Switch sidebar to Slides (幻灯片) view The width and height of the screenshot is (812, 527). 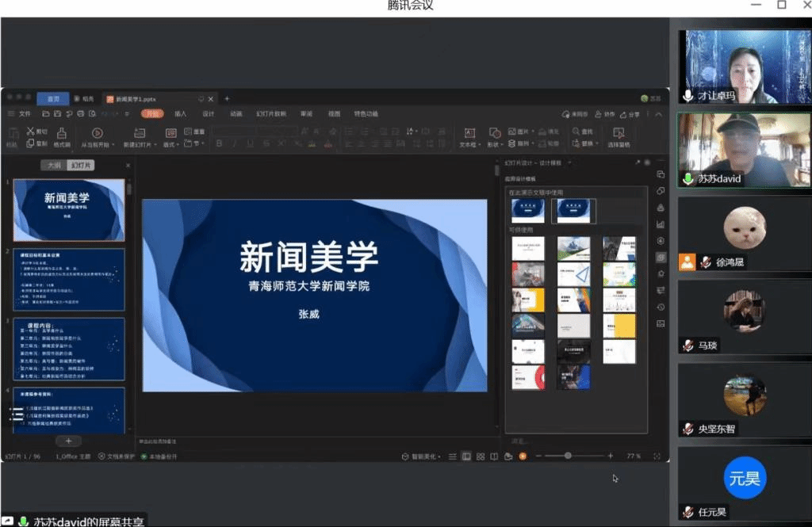point(79,166)
